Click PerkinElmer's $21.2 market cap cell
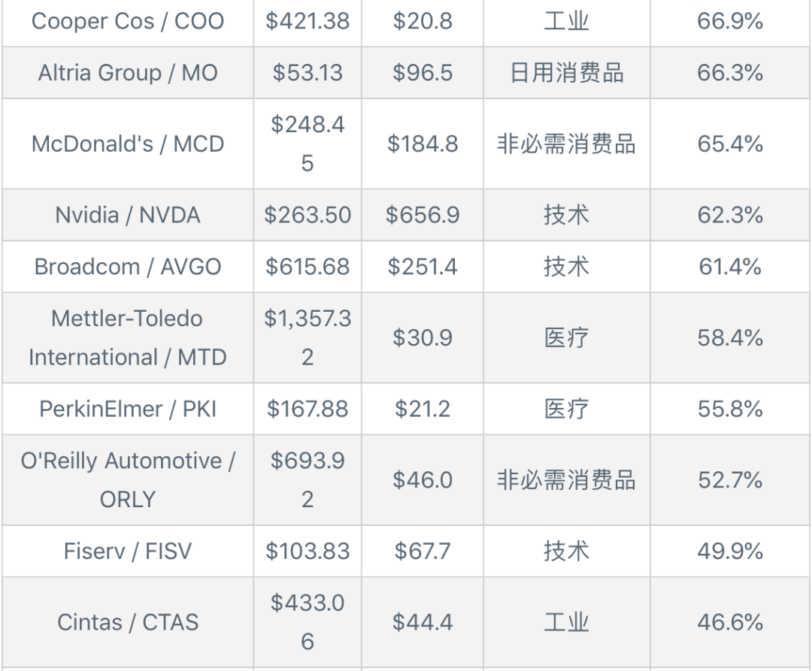Screen dimensions: 812x671 (x=423, y=409)
